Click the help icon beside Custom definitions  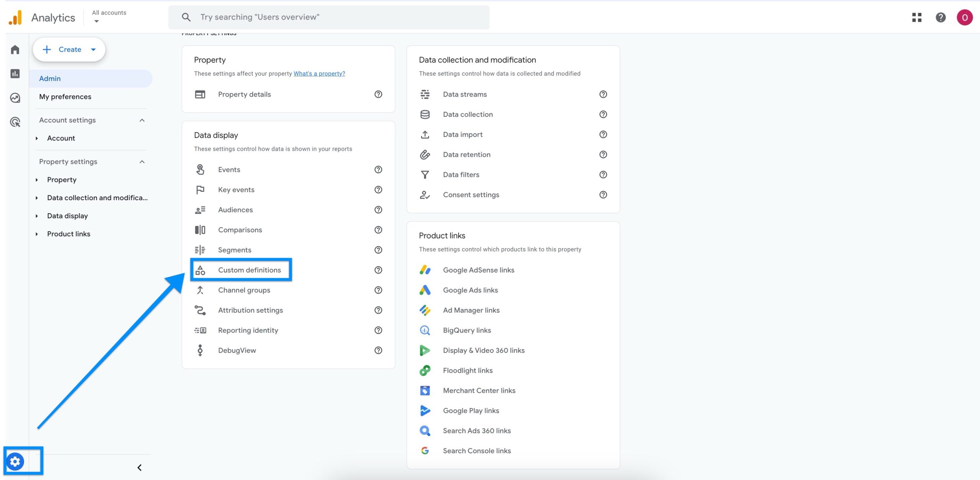point(378,270)
